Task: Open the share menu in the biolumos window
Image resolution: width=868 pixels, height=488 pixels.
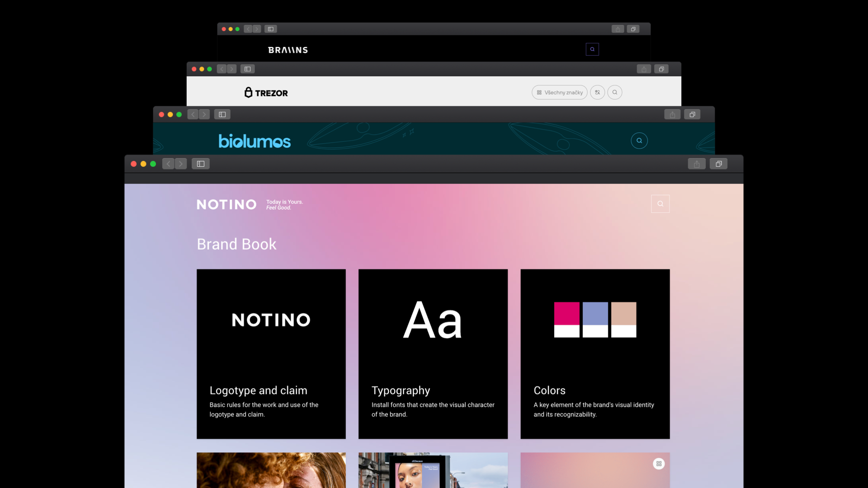Action: (x=672, y=115)
